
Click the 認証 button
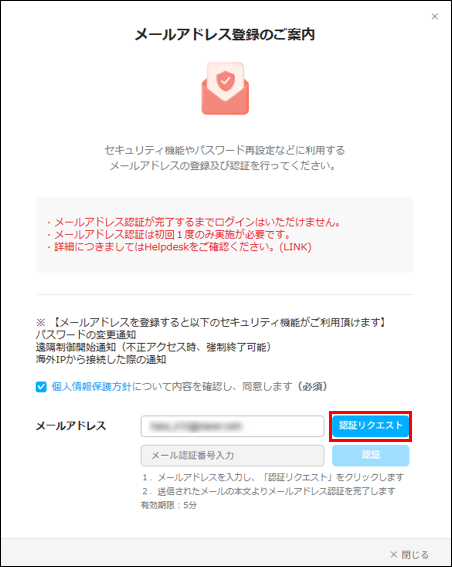tap(371, 455)
